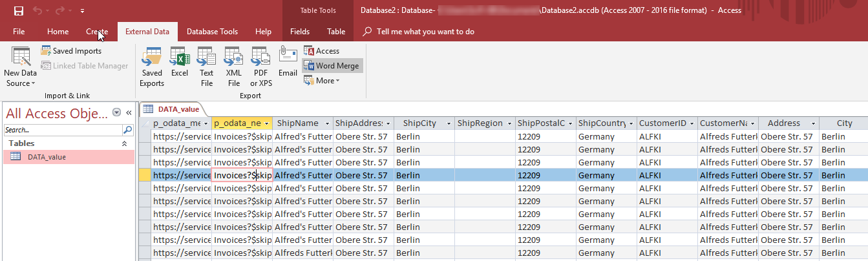Click row selector of highlighted row
The width and height of the screenshot is (868, 261).
(145, 175)
